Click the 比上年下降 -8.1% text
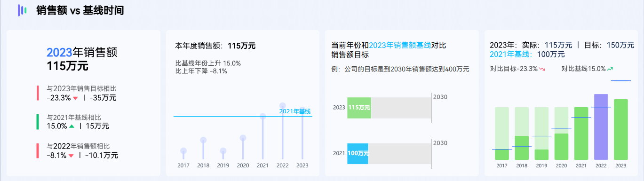 (x=201, y=71)
